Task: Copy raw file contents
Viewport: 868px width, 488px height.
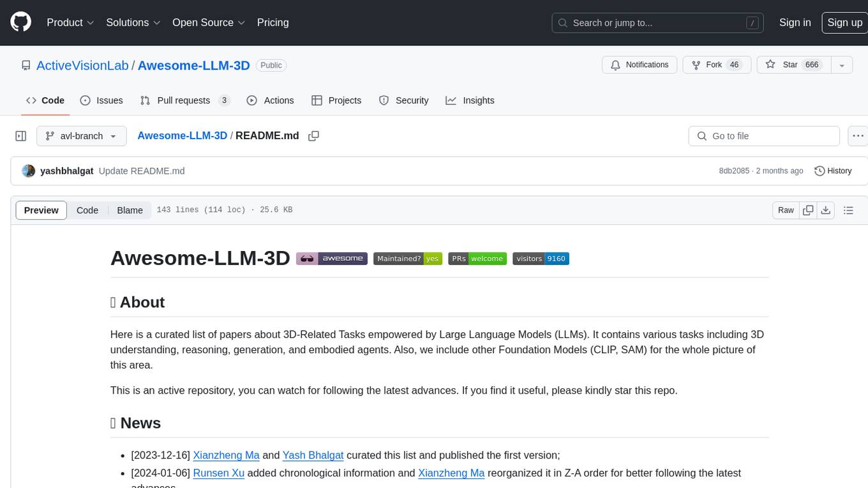Action: tap(808, 210)
